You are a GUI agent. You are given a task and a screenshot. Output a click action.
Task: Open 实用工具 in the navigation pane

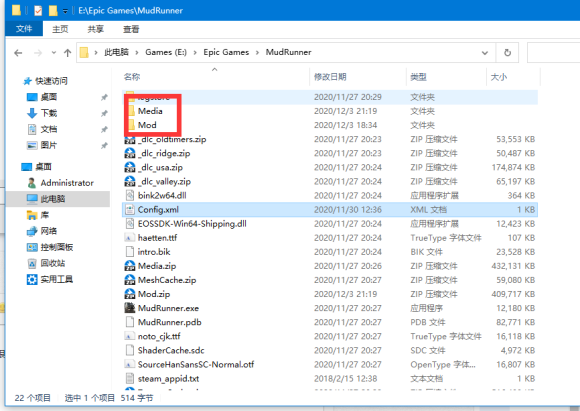(x=57, y=279)
